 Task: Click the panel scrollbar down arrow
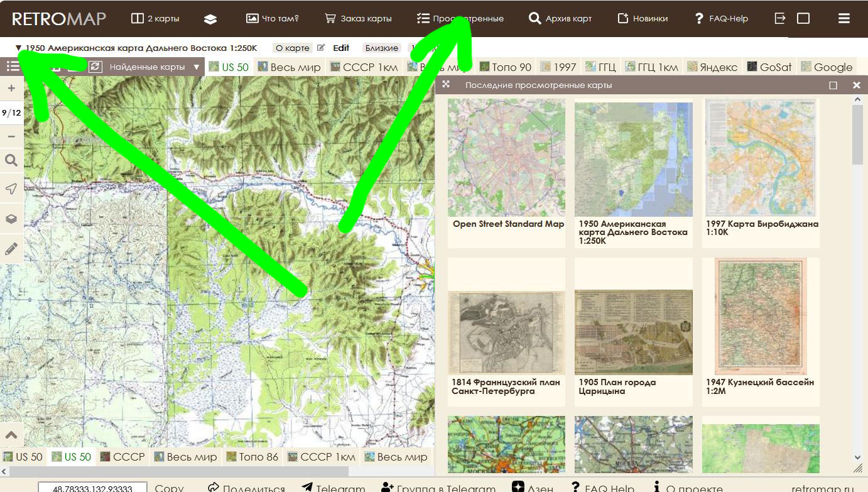858,457
